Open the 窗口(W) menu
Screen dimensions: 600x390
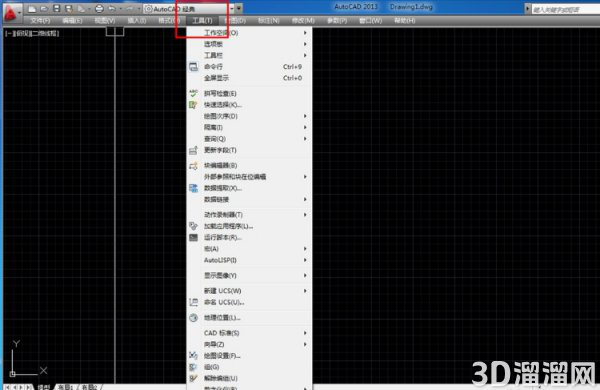point(370,20)
